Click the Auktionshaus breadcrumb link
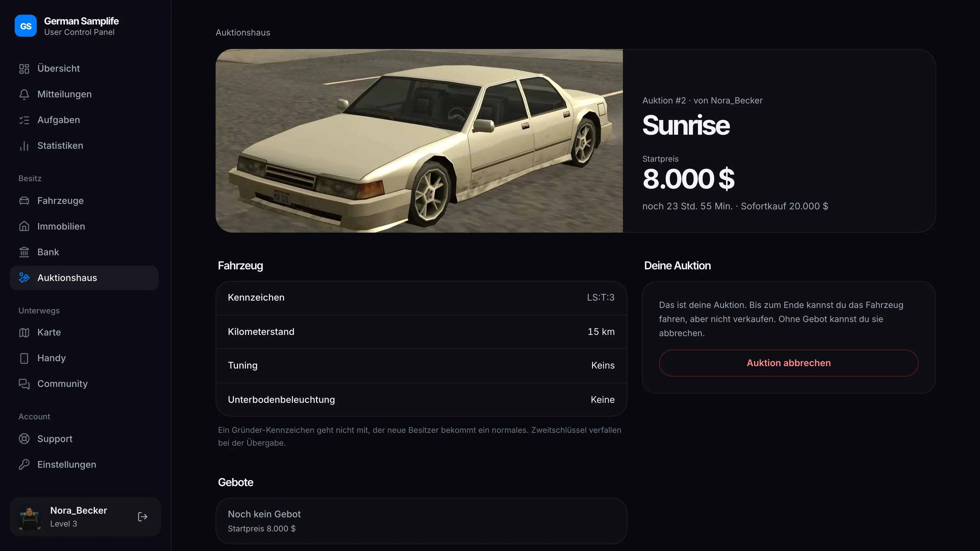 pyautogui.click(x=243, y=33)
